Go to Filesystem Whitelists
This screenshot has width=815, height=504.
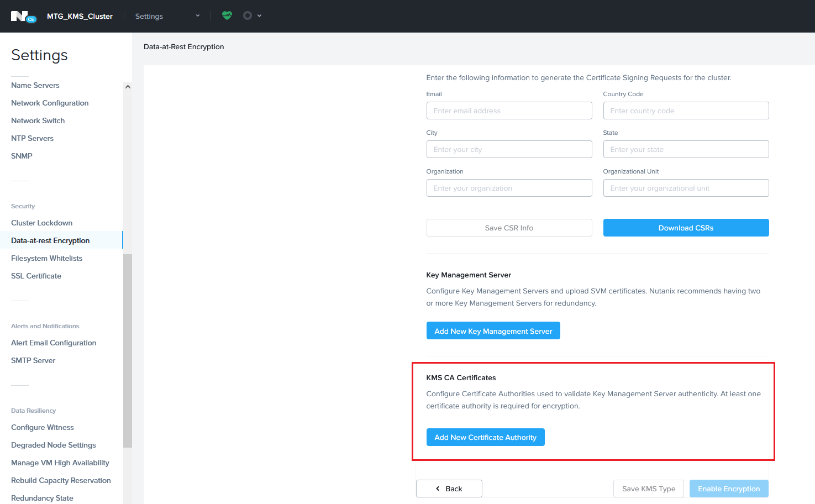[x=47, y=258]
